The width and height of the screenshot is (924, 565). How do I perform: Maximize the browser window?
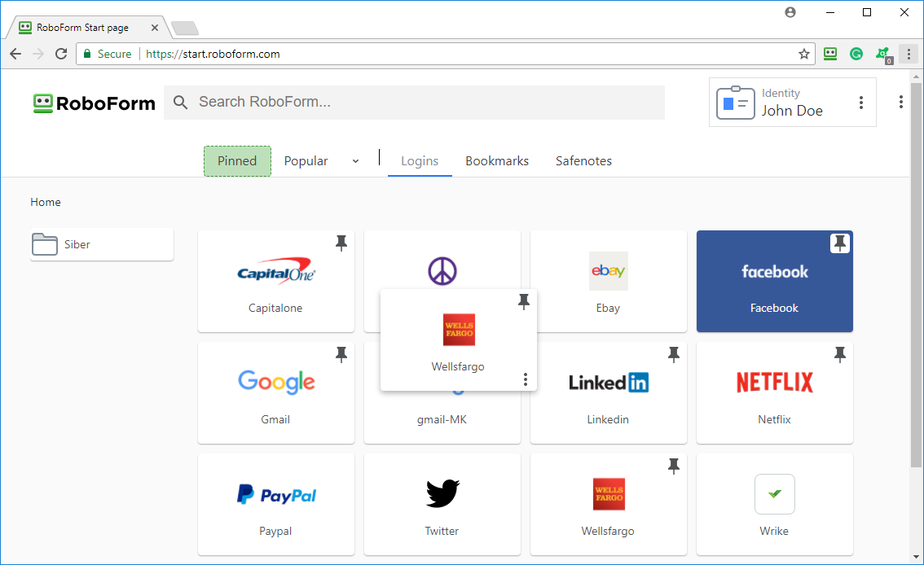click(867, 12)
